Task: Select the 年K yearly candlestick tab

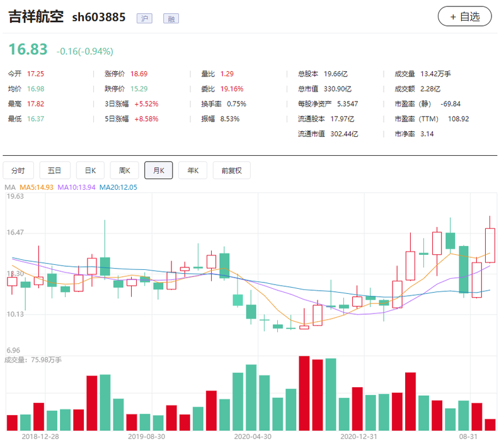Action: click(193, 170)
